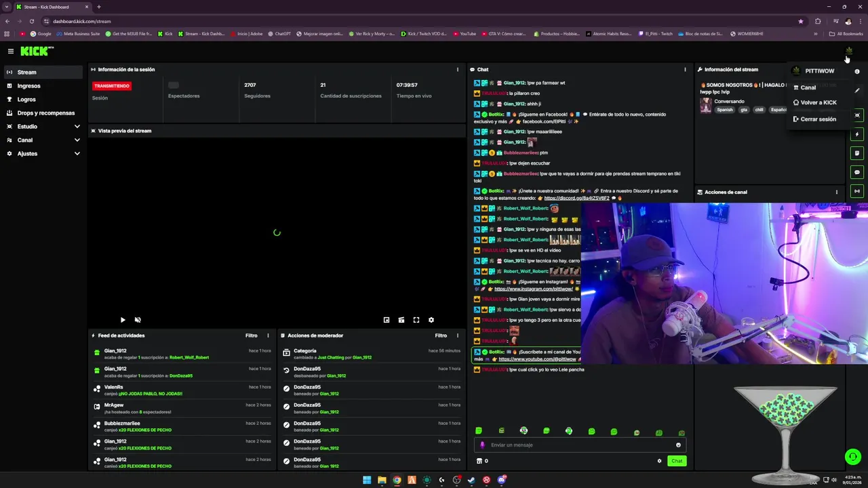This screenshot has width=868, height=488.
Task: Enter fullscreen on stream preview
Action: pyautogui.click(x=416, y=320)
